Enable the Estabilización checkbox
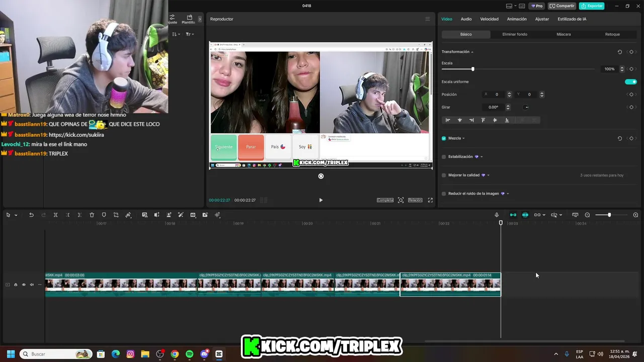The height and width of the screenshot is (362, 644). coord(444,157)
